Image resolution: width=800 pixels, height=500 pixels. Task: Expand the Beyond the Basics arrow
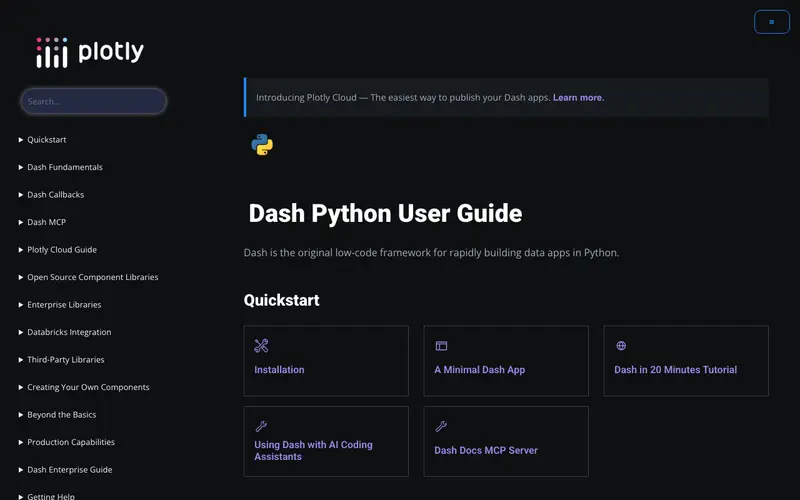[x=21, y=415]
